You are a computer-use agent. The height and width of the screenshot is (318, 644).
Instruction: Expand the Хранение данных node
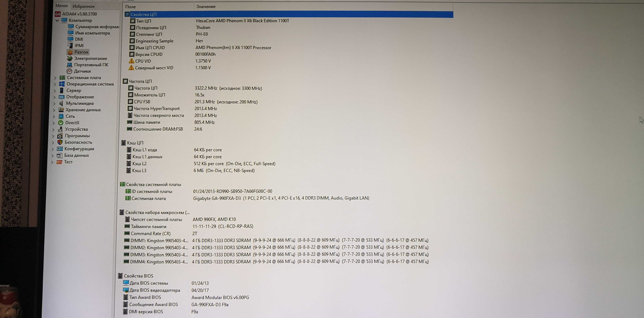54,110
